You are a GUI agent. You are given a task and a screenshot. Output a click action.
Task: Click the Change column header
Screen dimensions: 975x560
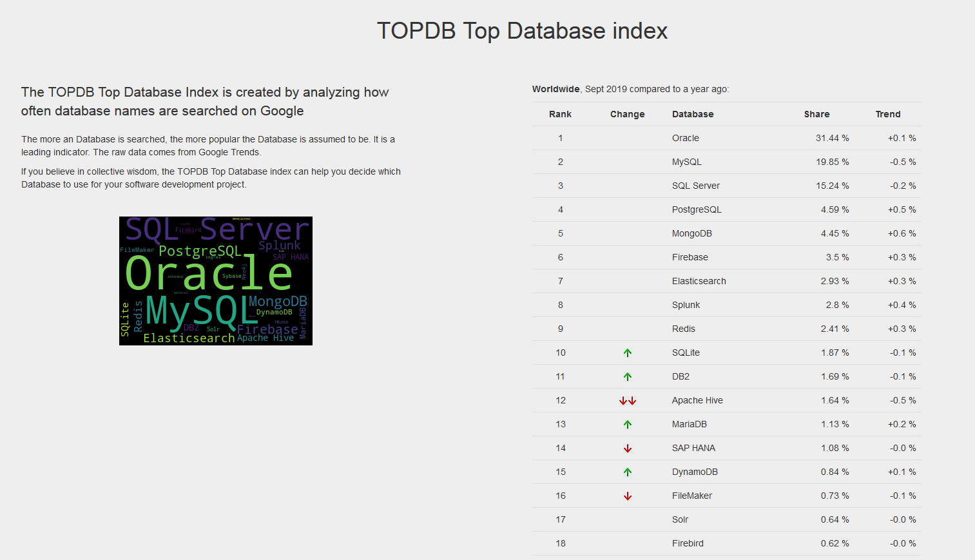[628, 114]
